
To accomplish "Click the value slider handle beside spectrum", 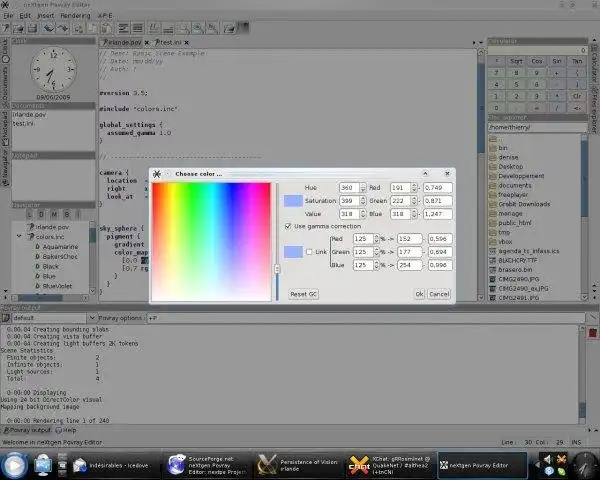I will click(x=277, y=269).
